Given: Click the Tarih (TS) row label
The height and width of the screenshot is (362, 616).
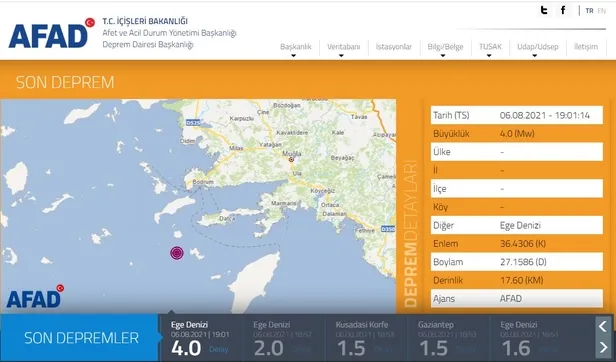Looking at the screenshot, I should (451, 115).
